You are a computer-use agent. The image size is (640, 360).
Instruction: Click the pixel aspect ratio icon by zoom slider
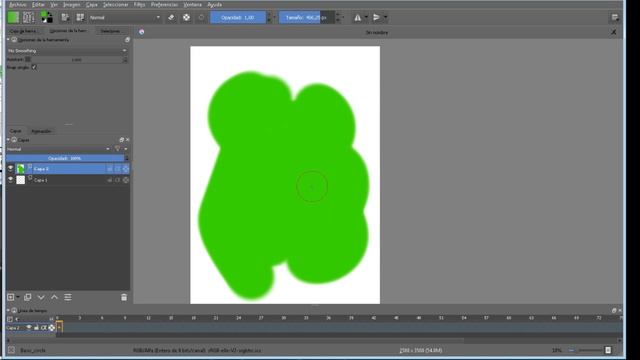(x=608, y=350)
